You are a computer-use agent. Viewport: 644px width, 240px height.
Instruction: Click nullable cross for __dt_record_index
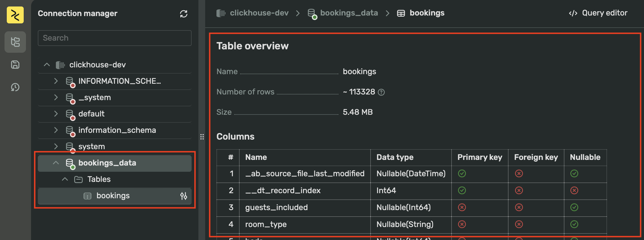pos(574,190)
